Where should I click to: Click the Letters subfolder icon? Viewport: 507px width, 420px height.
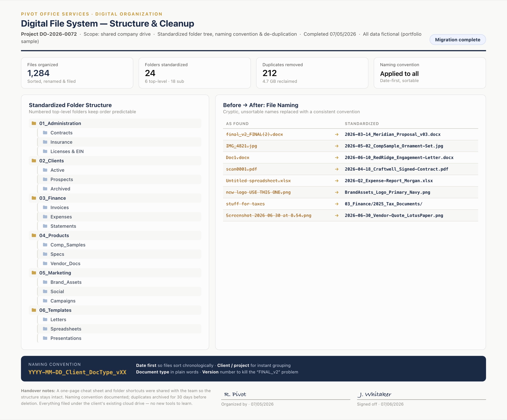[x=45, y=319]
